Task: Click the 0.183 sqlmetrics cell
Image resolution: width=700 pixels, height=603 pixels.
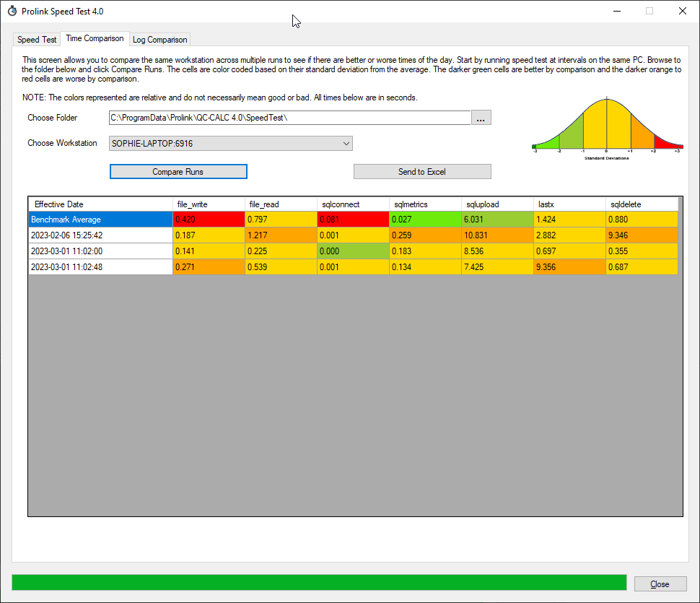Action: (426, 251)
